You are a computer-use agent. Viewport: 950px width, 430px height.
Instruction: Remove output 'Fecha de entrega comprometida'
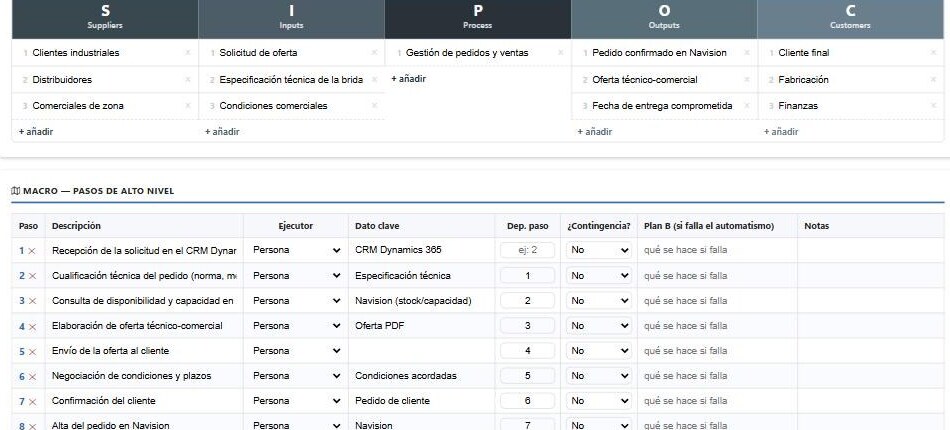pos(746,105)
